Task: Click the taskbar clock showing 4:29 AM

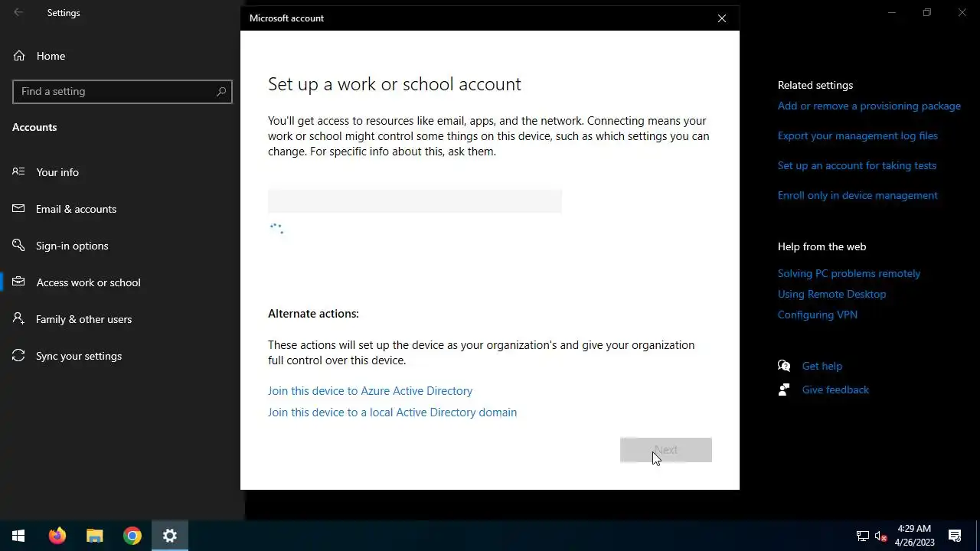Action: click(914, 536)
